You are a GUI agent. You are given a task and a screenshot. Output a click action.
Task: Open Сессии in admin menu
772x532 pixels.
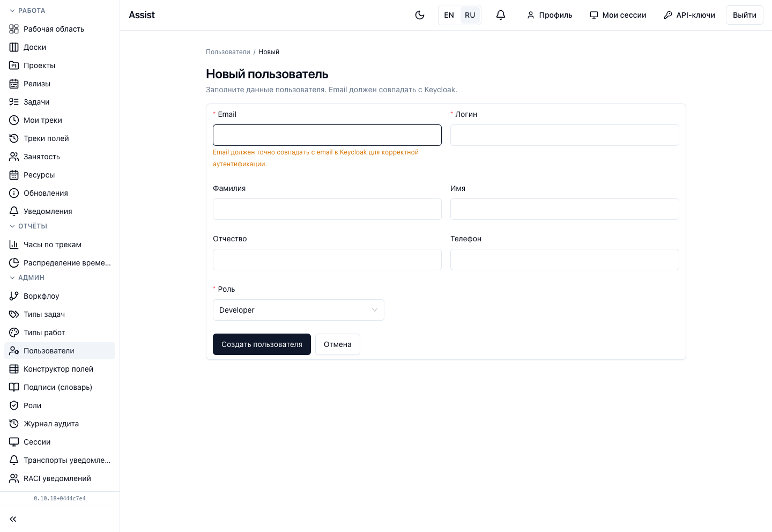click(60, 442)
